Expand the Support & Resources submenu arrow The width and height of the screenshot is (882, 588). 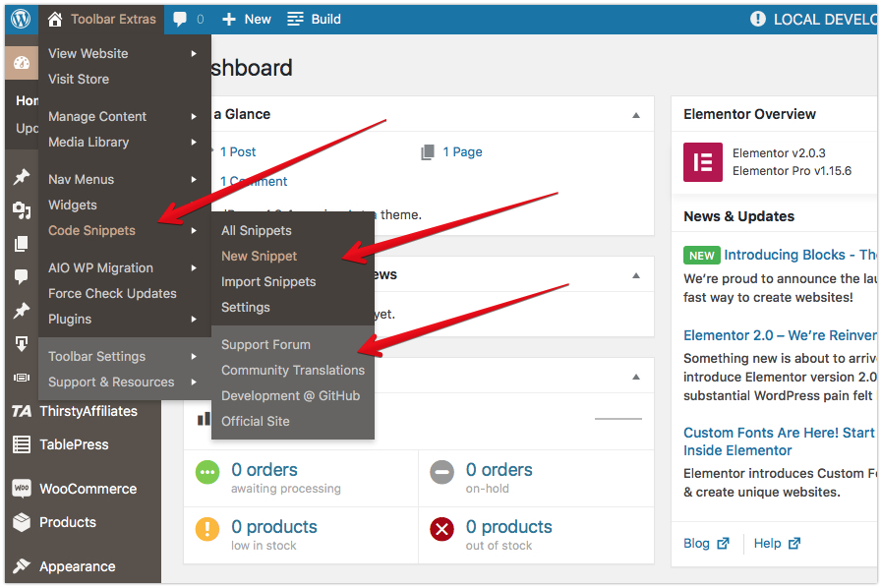(194, 382)
